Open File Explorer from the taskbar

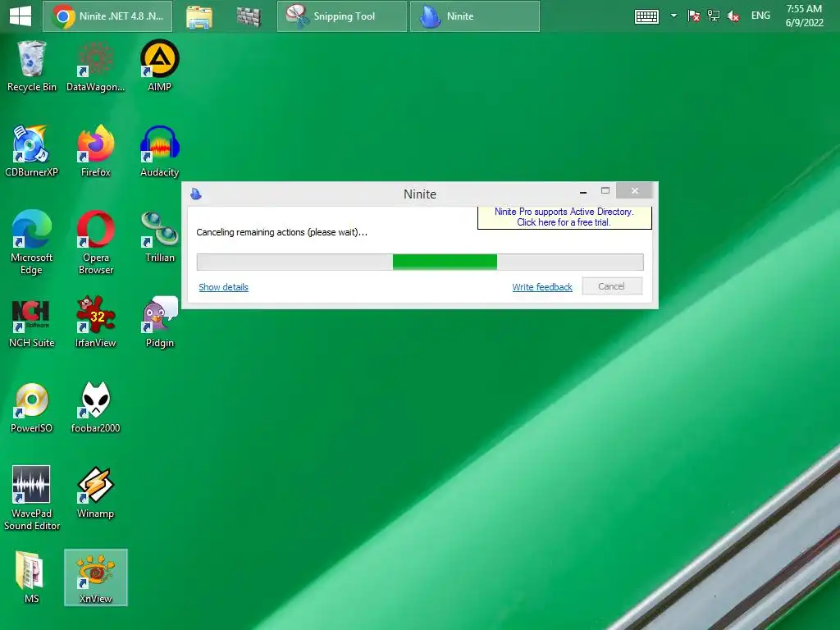pyautogui.click(x=199, y=16)
